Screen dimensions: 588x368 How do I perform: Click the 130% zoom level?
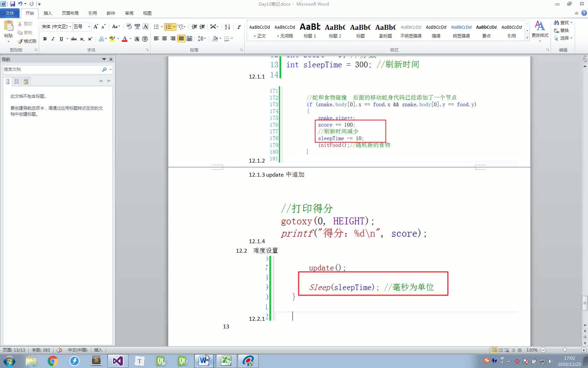click(x=532, y=350)
